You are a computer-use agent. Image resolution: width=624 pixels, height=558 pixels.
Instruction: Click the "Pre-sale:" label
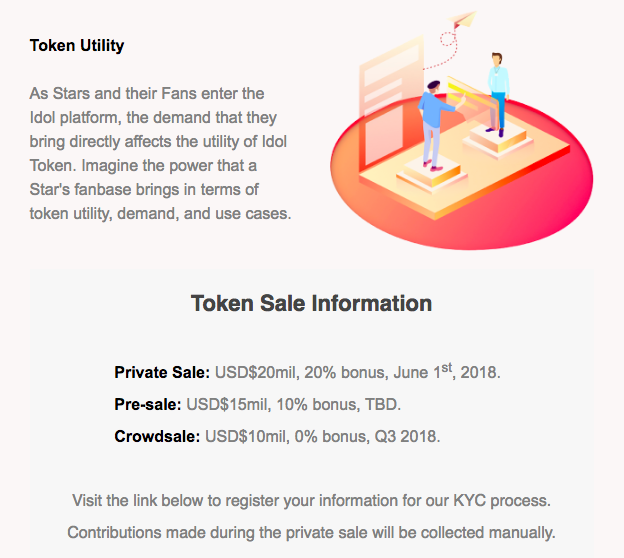tap(149, 405)
